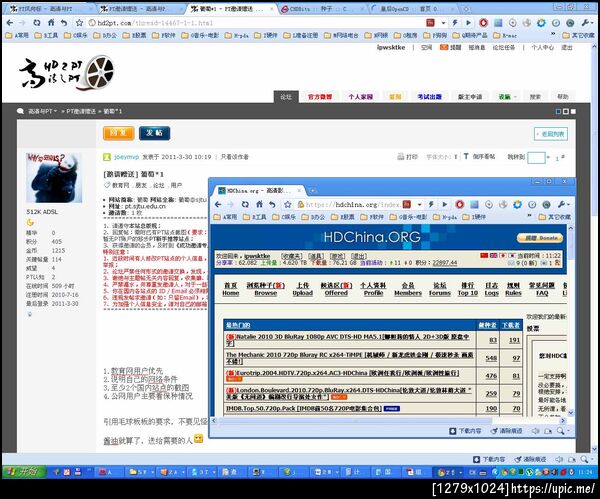
Task: Click the reload icon in the HDChina window
Action: (x=245, y=205)
